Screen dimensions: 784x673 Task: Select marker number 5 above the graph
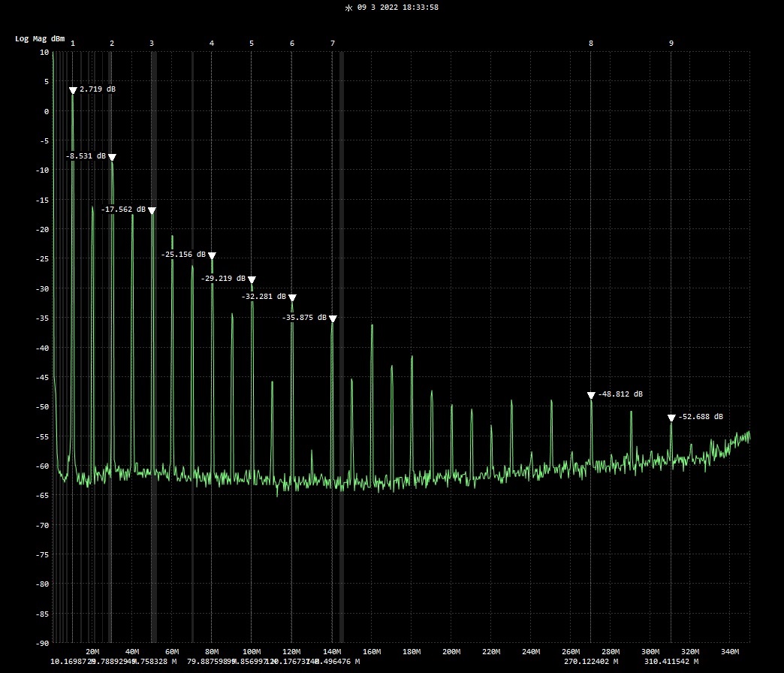(252, 44)
